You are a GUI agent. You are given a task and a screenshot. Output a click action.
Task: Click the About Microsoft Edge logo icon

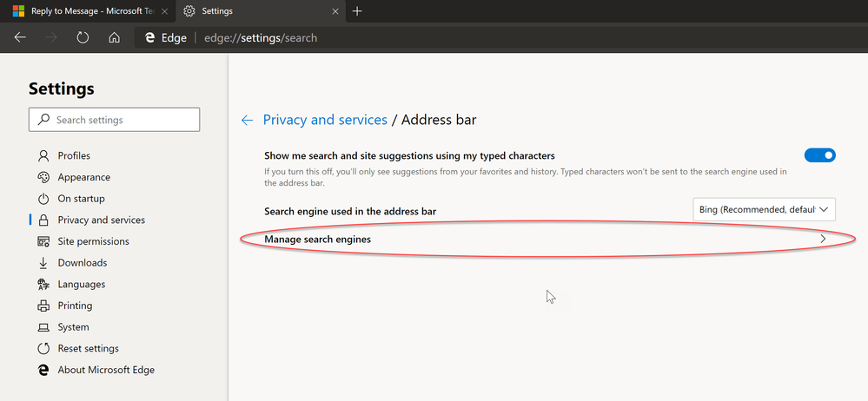pyautogui.click(x=43, y=370)
